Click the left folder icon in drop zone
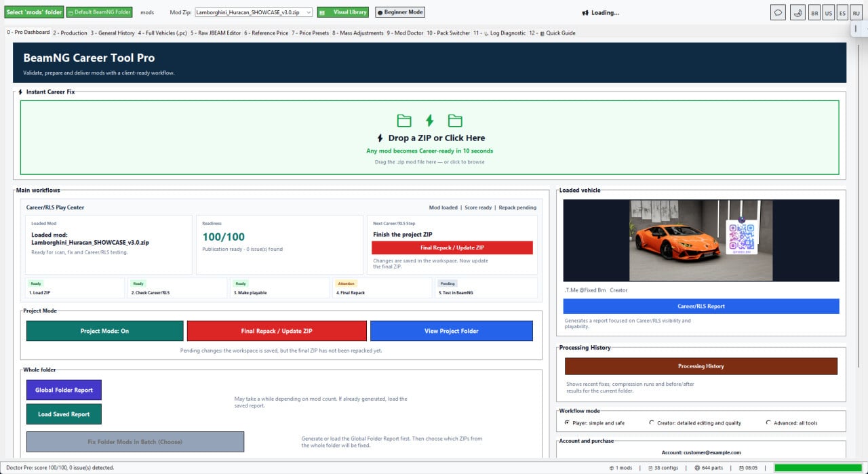The width and height of the screenshot is (868, 474). pyautogui.click(x=404, y=121)
